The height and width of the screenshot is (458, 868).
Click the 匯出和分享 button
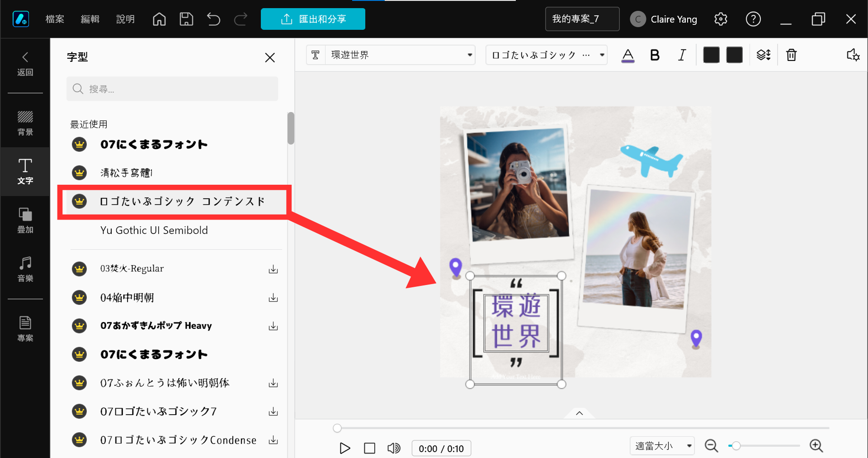[313, 19]
